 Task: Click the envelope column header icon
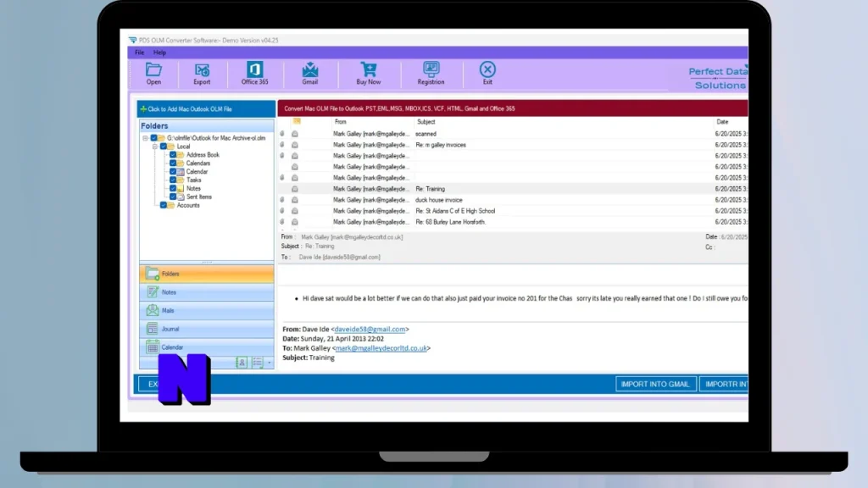pos(297,121)
